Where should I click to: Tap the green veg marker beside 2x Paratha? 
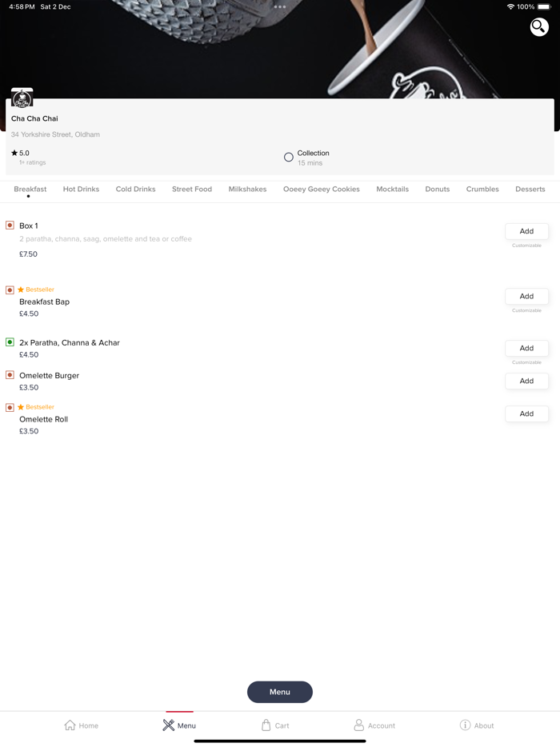click(10, 342)
